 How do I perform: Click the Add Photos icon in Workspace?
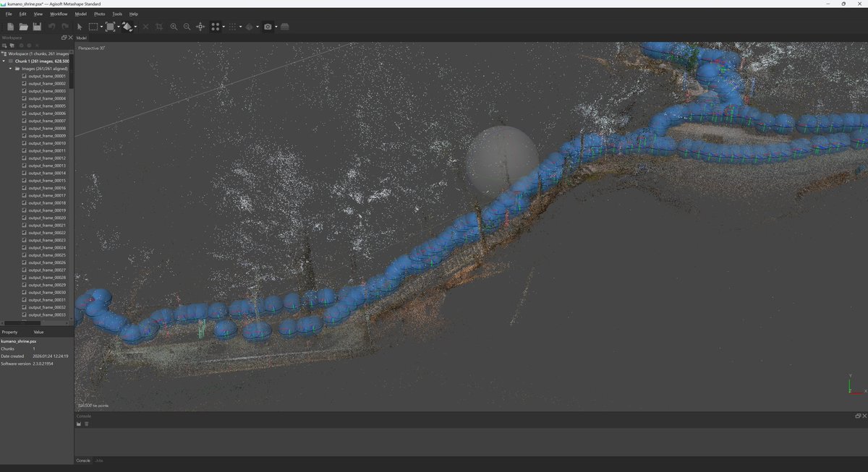click(12, 46)
